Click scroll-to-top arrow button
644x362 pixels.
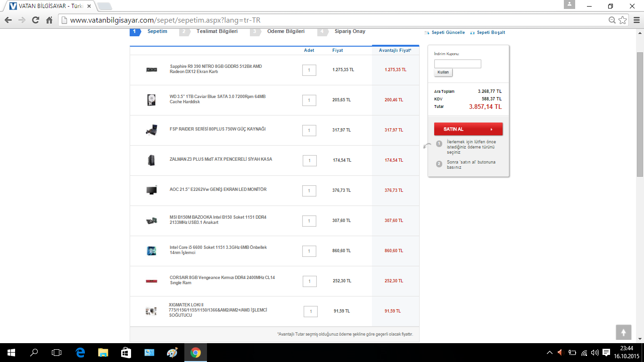coord(623,332)
